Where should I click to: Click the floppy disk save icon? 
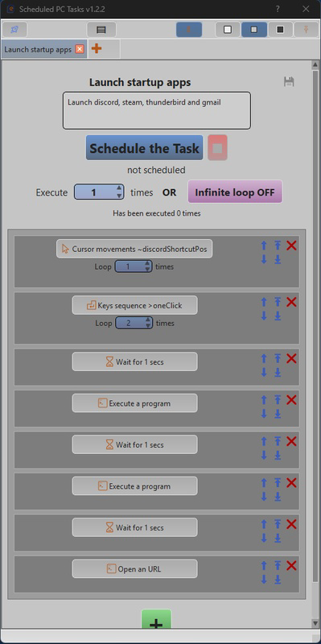coord(289,82)
